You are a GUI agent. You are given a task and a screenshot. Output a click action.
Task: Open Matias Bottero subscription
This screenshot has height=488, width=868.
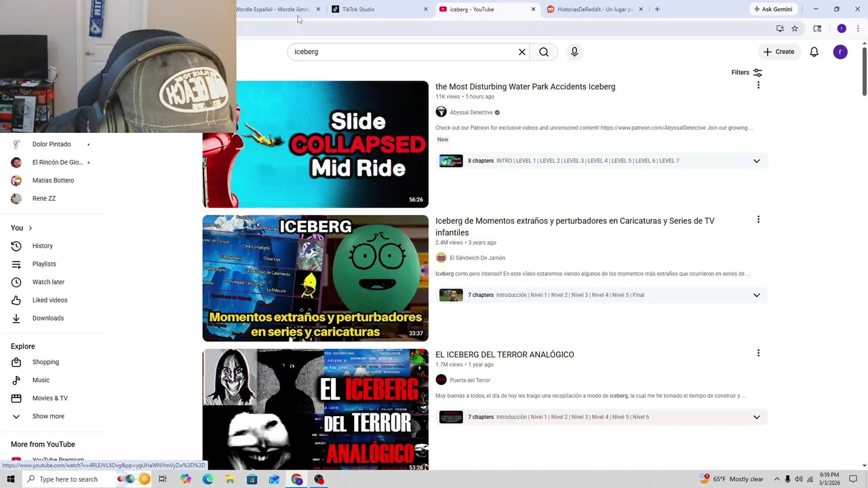[52, 180]
